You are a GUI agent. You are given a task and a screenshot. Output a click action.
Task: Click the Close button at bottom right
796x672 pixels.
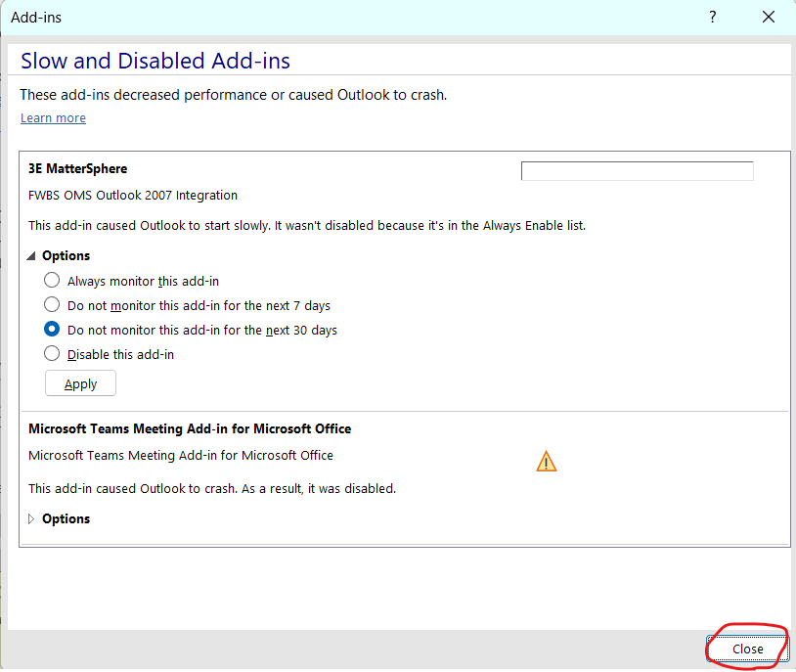point(747,649)
